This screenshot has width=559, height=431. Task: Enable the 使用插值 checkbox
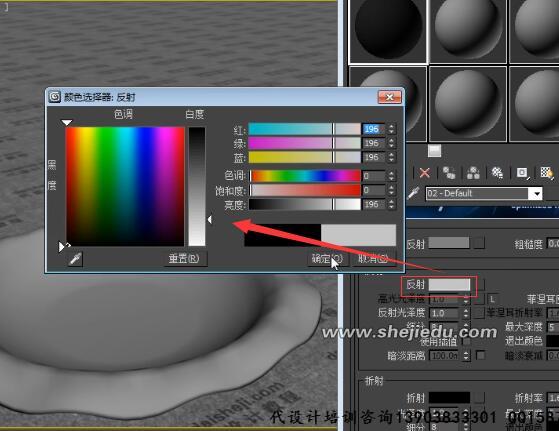(466, 342)
